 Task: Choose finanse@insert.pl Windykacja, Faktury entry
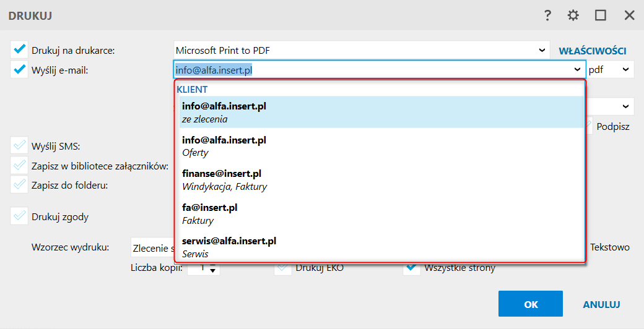(381, 180)
